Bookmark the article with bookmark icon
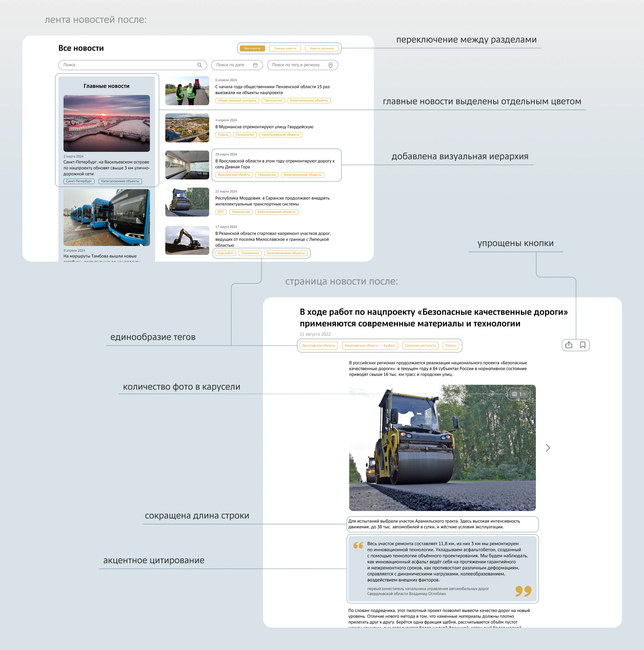This screenshot has height=650, width=644. (582, 345)
